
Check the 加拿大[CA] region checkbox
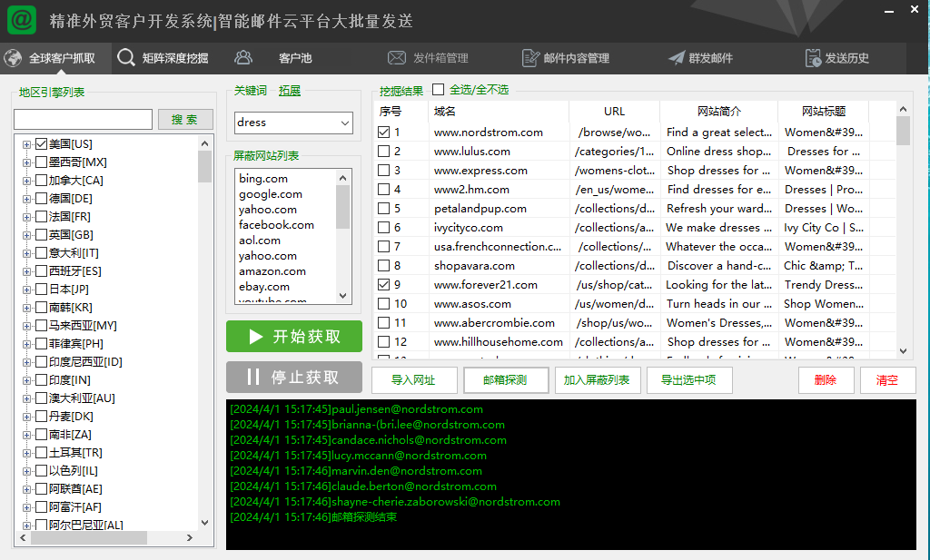pyautogui.click(x=41, y=180)
